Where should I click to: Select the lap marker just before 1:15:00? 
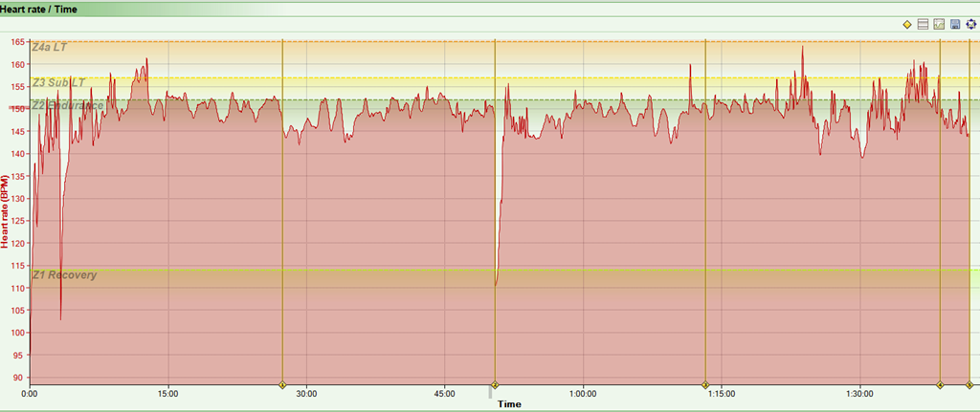705,385
